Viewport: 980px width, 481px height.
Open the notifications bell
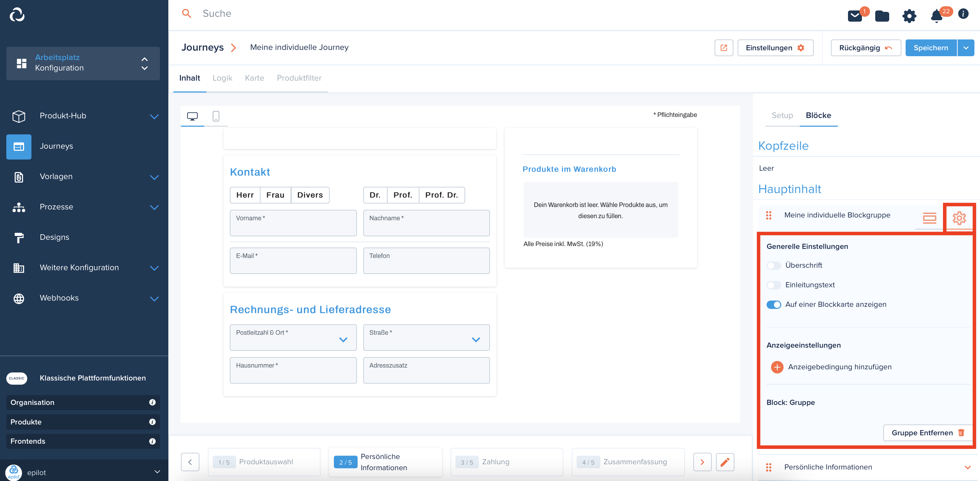936,16
